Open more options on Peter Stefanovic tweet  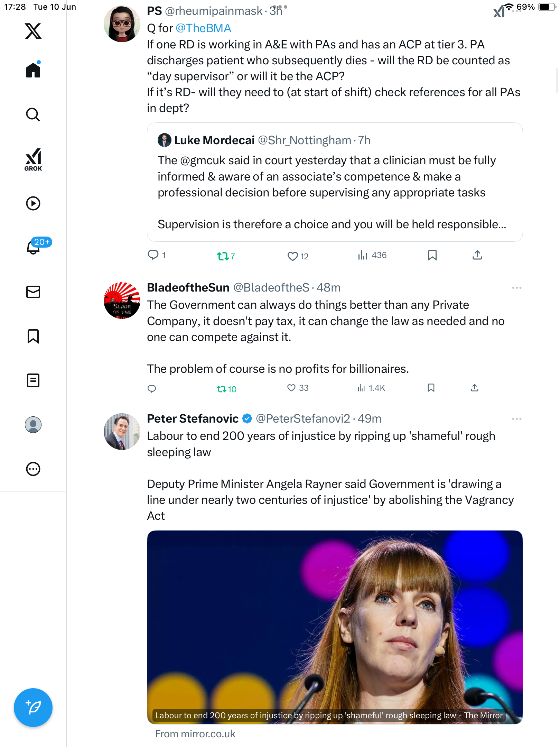pos(516,419)
